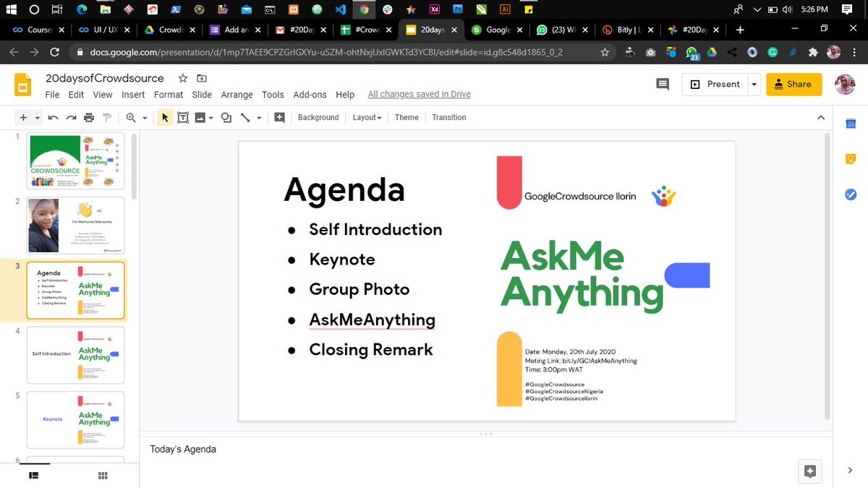
Task: Switch to the WhatsApp (23) browser tab
Action: pyautogui.click(x=561, y=30)
